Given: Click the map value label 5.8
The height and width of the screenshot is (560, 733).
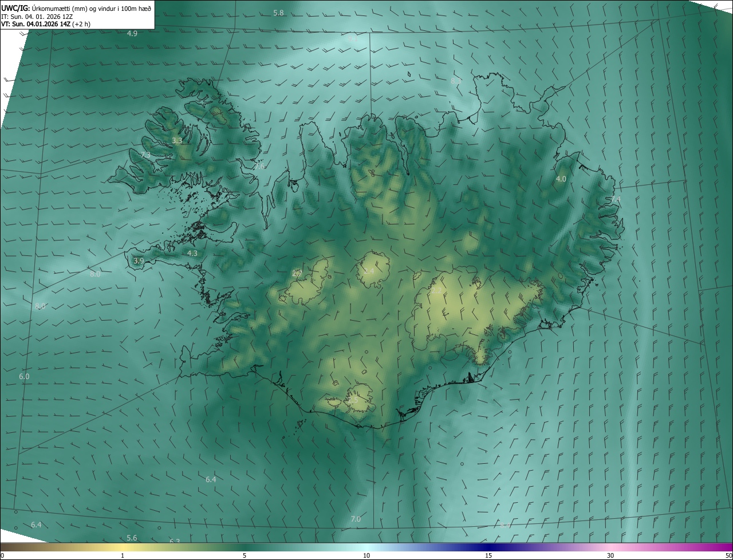Looking at the screenshot, I should (278, 13).
